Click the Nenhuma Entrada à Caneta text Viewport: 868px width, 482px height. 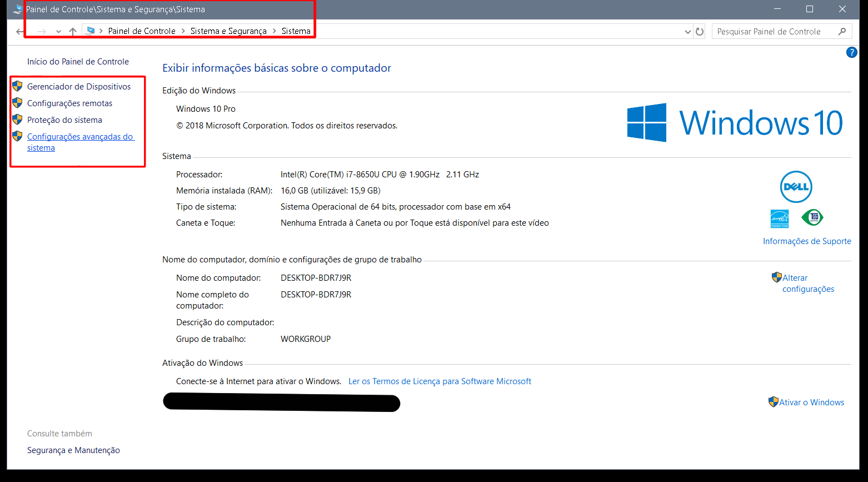pyautogui.click(x=415, y=223)
